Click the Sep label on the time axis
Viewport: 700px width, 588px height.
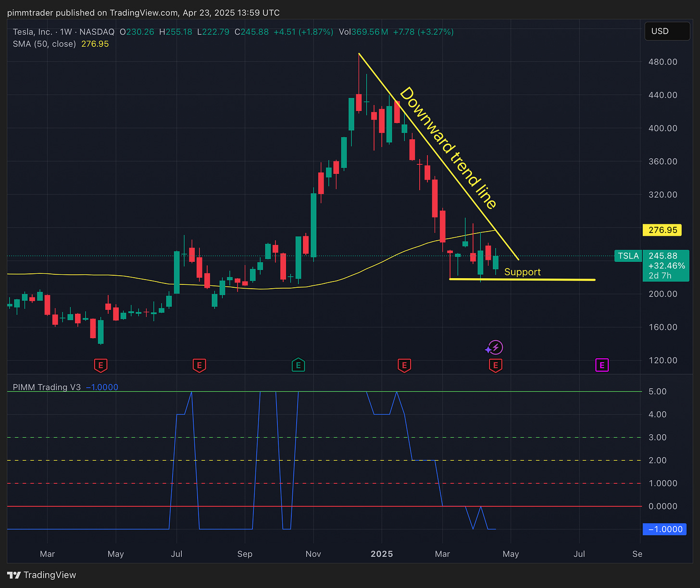[245, 554]
